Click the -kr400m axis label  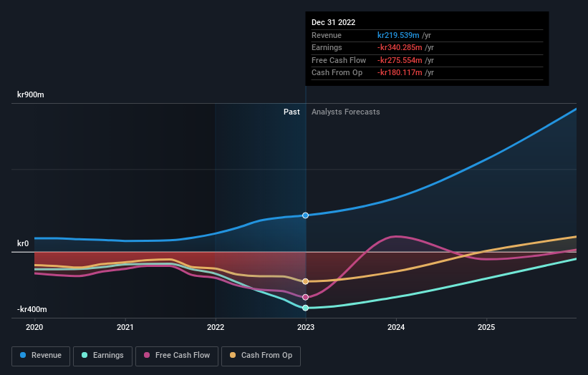point(32,309)
